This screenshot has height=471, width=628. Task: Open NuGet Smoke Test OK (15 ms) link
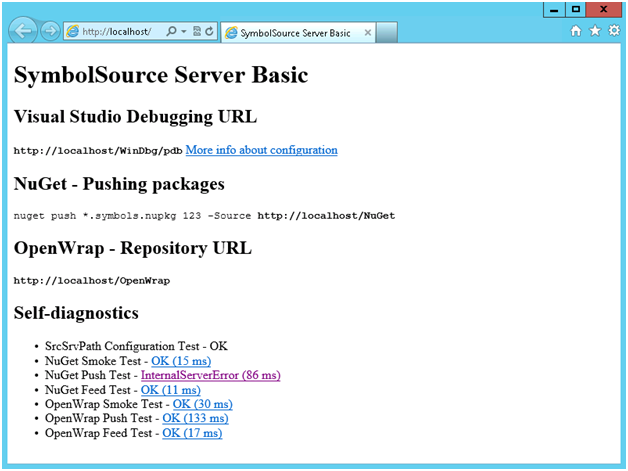(x=181, y=360)
